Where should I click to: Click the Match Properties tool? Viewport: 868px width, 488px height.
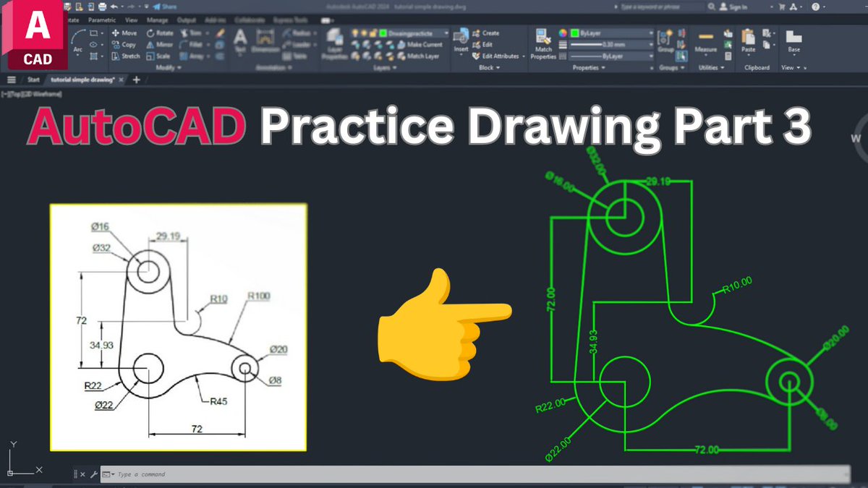543,43
